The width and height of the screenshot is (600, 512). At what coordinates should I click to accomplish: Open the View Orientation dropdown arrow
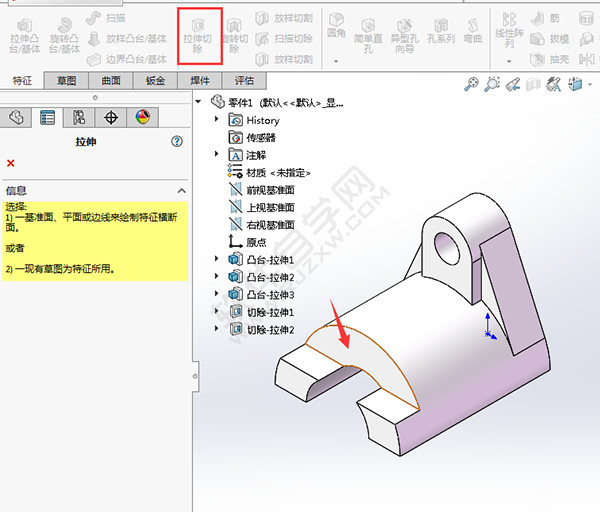590,84
